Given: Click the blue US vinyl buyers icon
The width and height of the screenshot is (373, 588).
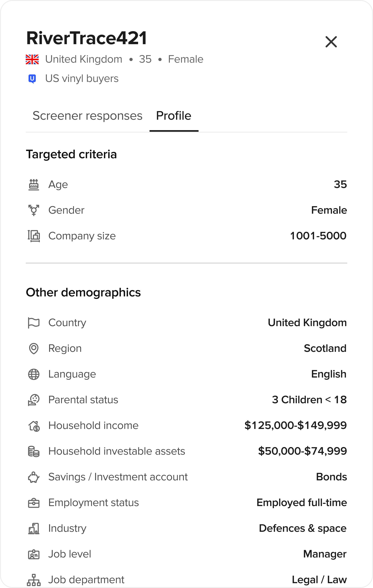Looking at the screenshot, I should point(32,79).
